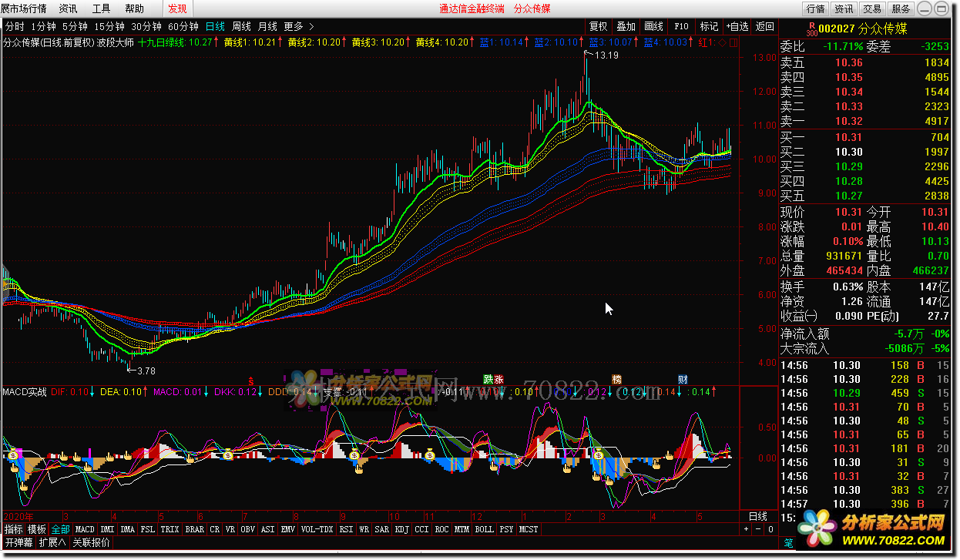Click the 13.19 high price marker
This screenshot has width=960, height=560.
point(606,55)
